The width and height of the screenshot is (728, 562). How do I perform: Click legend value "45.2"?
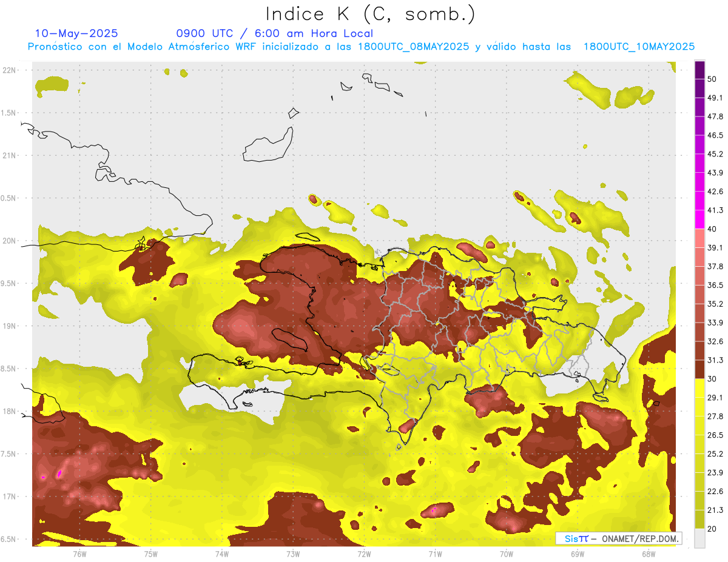pyautogui.click(x=715, y=154)
